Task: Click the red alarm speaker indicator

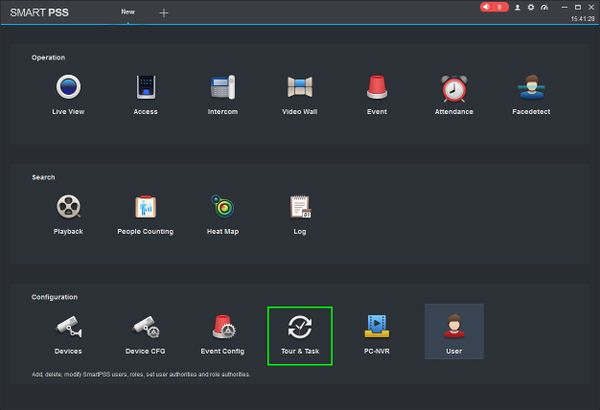Action: coord(493,7)
